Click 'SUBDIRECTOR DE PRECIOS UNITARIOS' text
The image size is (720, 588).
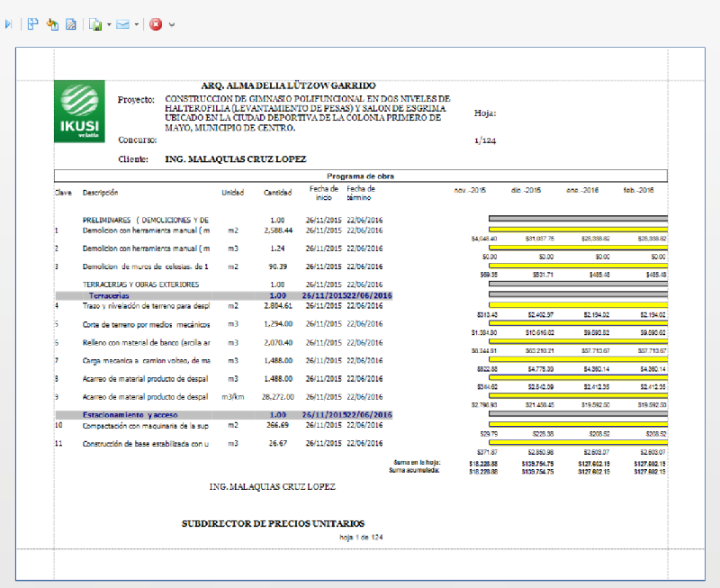click(x=273, y=522)
